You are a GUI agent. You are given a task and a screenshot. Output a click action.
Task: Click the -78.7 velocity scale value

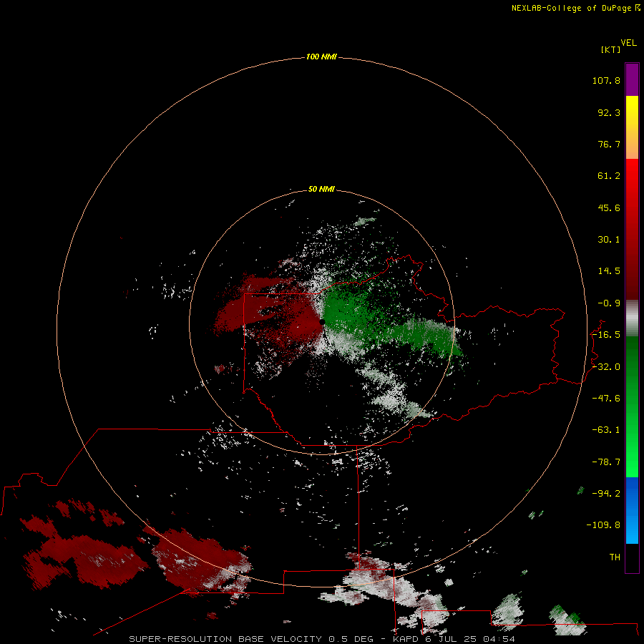606,462
